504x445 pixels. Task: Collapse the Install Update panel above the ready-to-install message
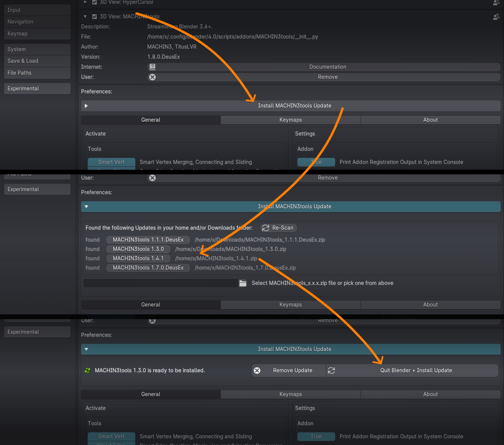tap(291, 349)
